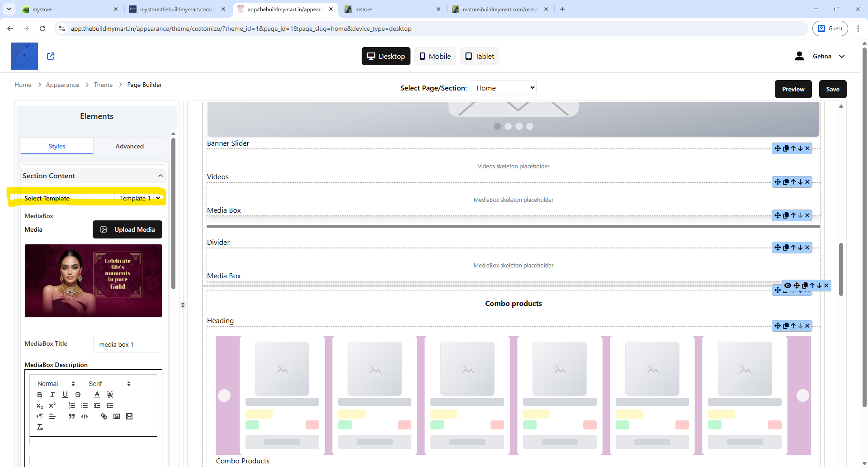The width and height of the screenshot is (868, 467).
Task: Insert a blockquote
Action: [72, 416]
